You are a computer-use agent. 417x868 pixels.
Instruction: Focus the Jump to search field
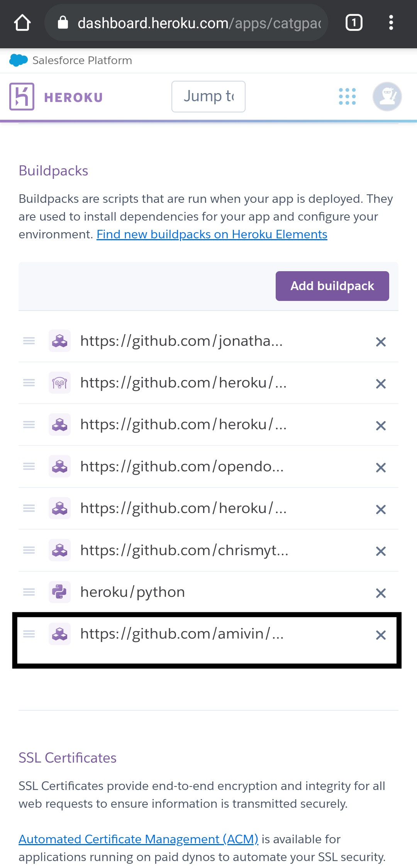(208, 97)
